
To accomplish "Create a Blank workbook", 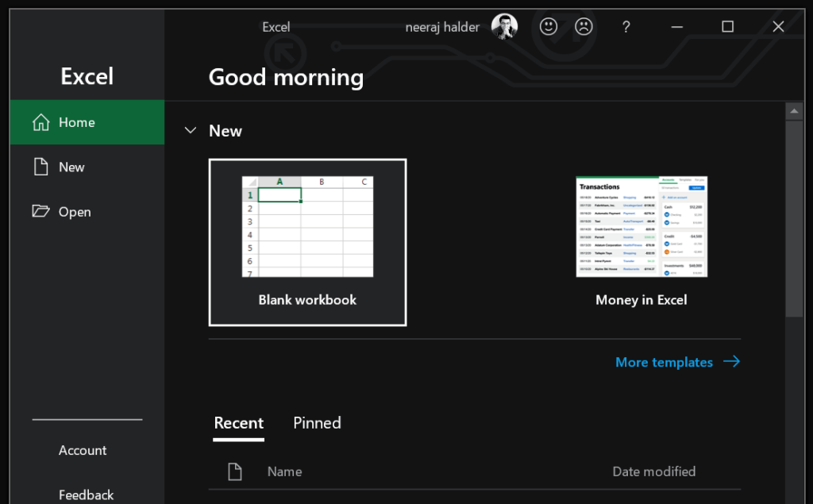I will [x=307, y=242].
